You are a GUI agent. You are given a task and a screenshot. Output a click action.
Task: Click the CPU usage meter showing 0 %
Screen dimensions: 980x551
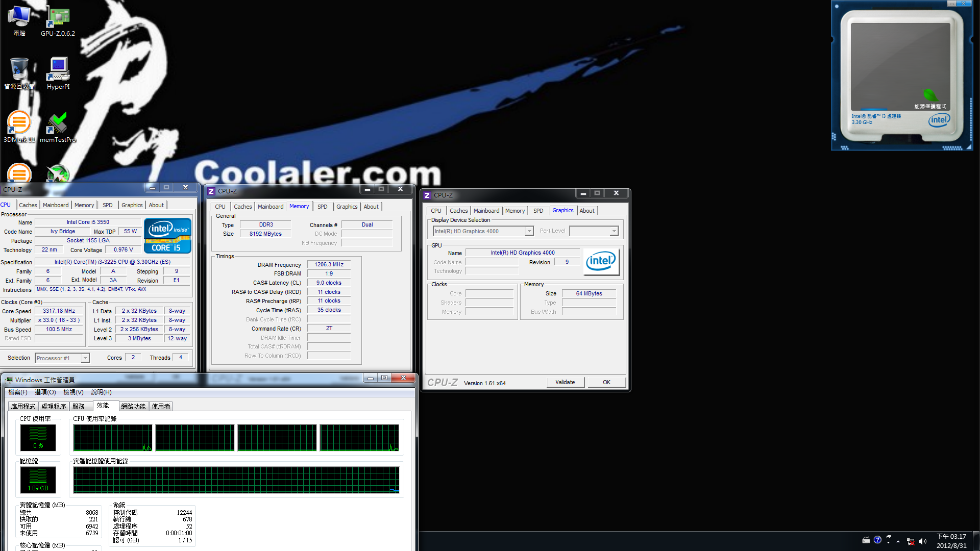[38, 438]
